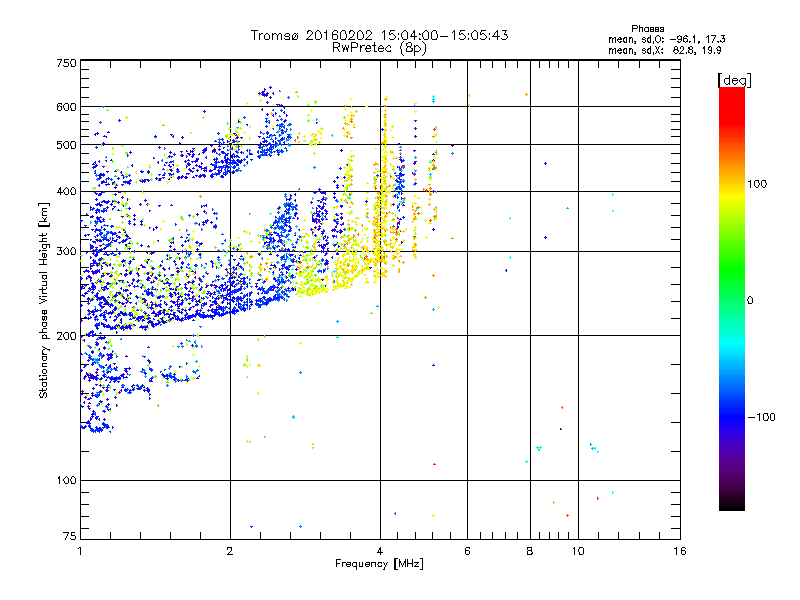The image size is (800, 600).
Task: Click the x-axis tick label '16'
Action: 680,551
